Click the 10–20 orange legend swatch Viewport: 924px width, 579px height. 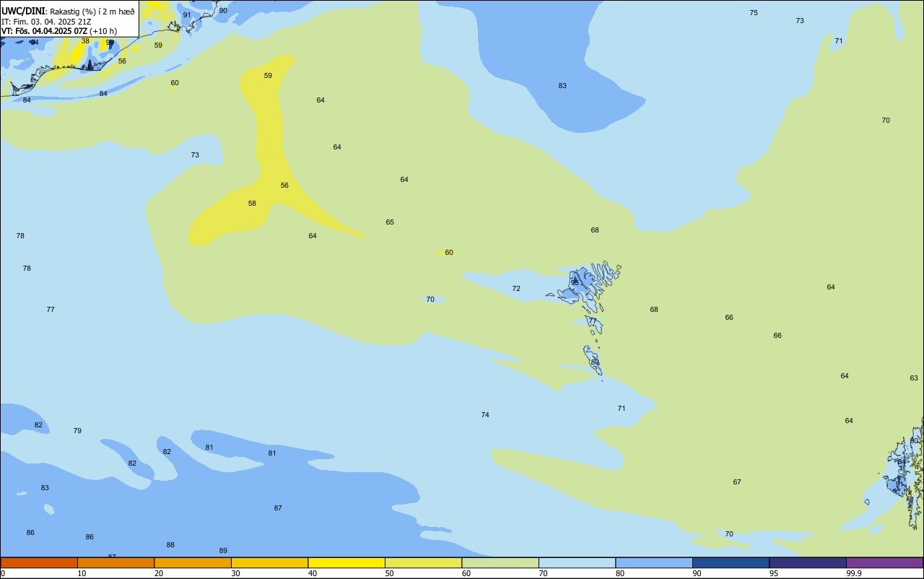pyautogui.click(x=115, y=562)
